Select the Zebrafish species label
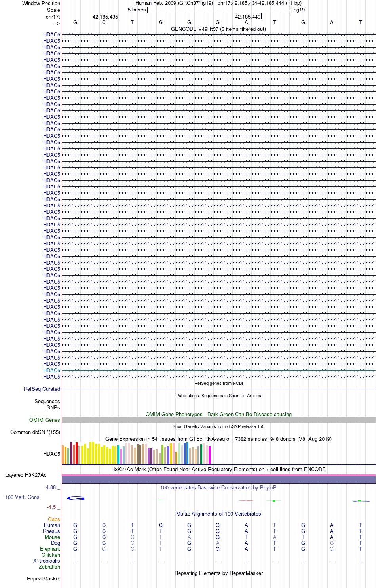This screenshot has width=376, height=588. click(49, 567)
